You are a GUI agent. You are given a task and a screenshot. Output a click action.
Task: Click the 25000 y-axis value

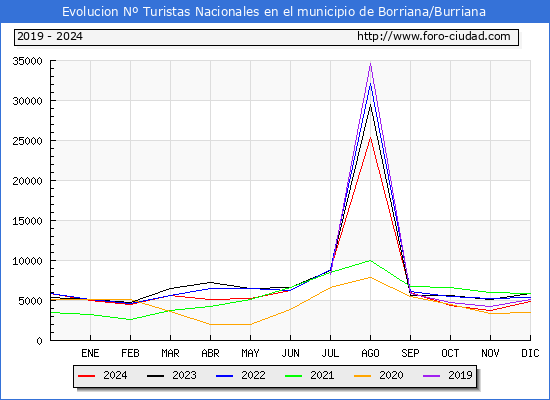[x=27, y=141]
